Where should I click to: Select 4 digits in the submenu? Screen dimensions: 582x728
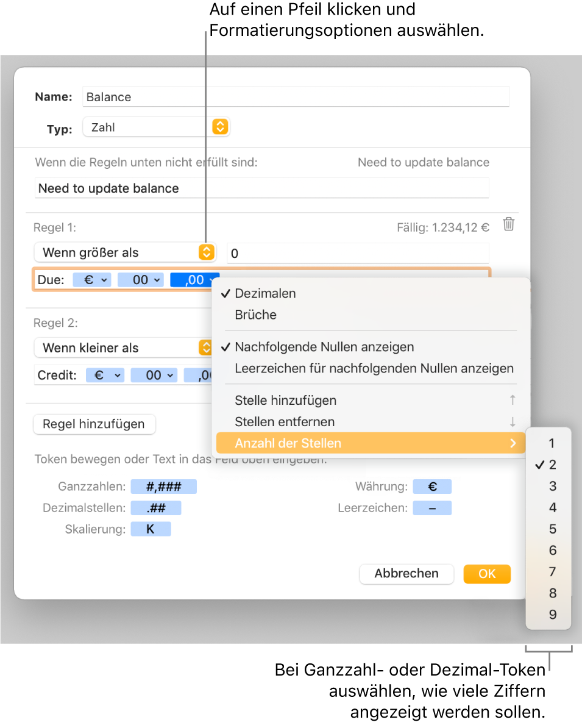[x=548, y=507]
